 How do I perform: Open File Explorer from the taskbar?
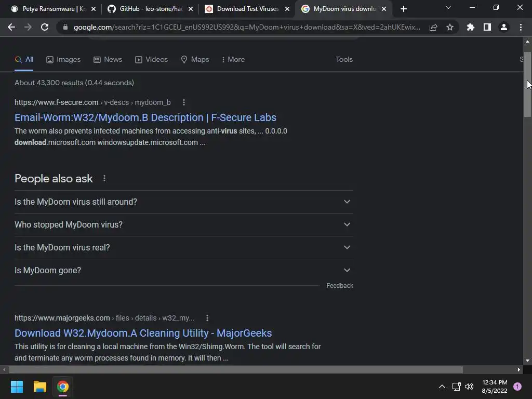pos(39,387)
